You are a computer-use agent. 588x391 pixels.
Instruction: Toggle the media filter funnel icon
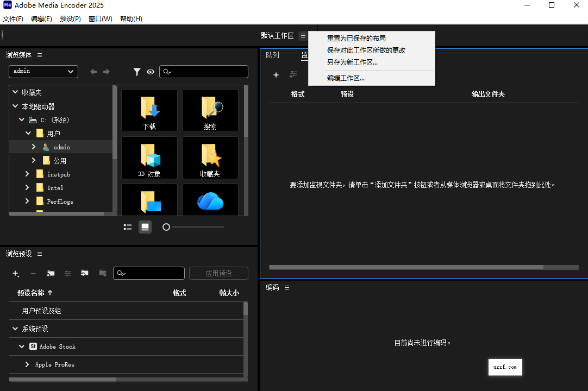point(137,72)
